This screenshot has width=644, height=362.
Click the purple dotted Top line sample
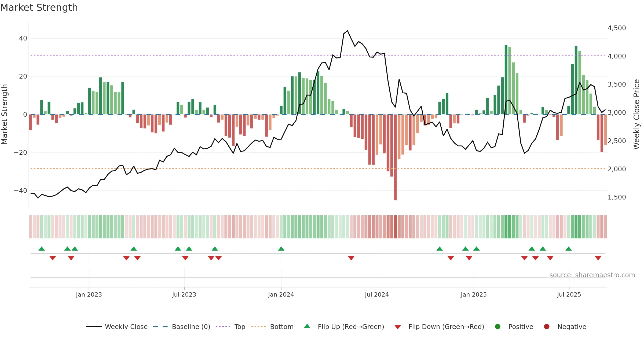(x=223, y=327)
